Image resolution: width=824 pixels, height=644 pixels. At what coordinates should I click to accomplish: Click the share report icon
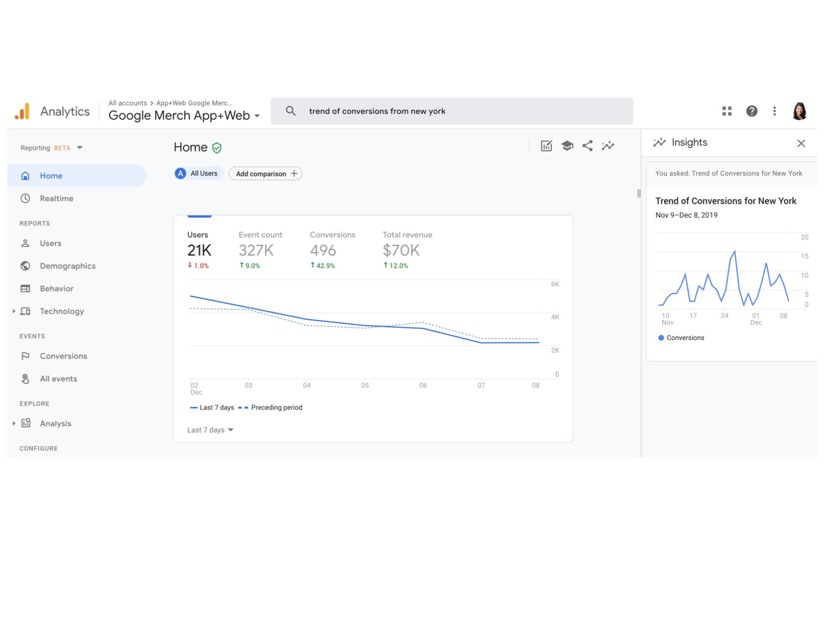click(x=587, y=146)
